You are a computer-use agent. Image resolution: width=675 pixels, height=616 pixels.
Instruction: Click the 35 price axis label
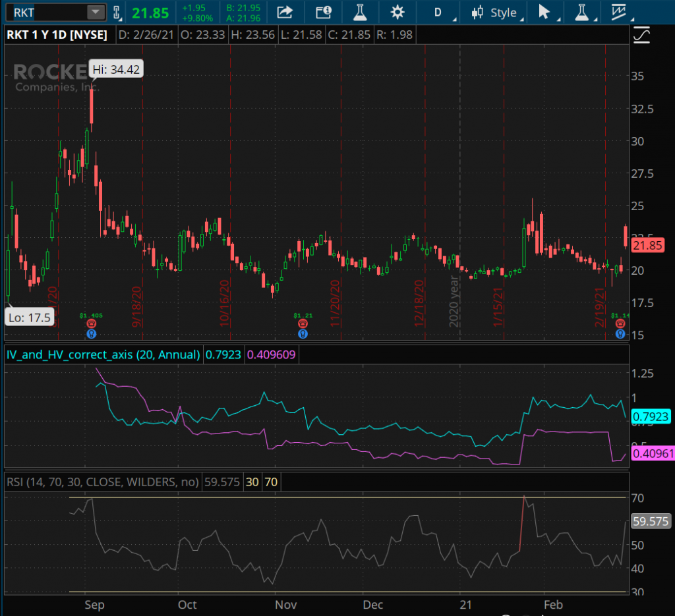coord(637,76)
